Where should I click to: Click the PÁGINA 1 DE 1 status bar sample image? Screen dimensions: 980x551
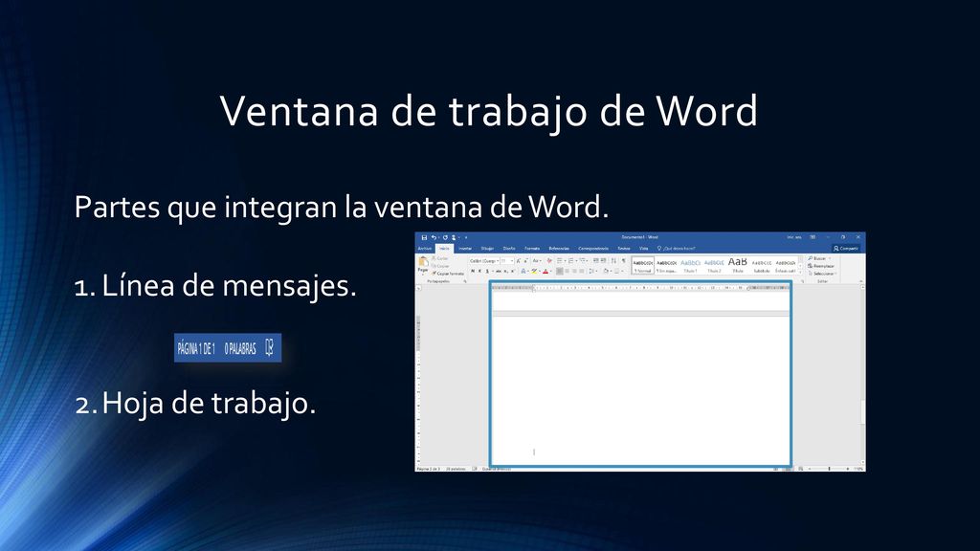point(228,348)
